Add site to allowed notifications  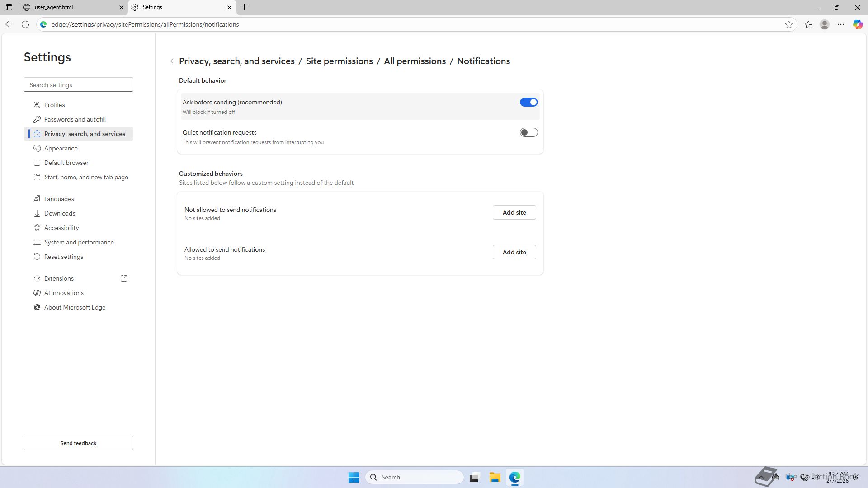(x=514, y=252)
